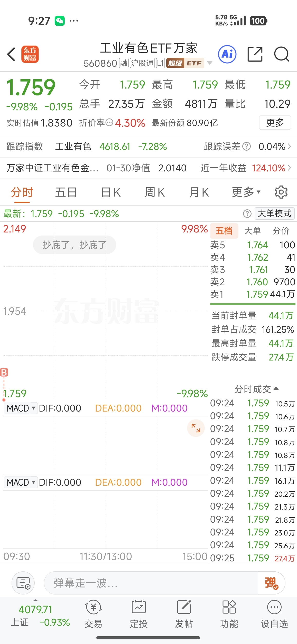Switch to the 月K tab
This screenshot has height=644, width=297.
(x=199, y=192)
